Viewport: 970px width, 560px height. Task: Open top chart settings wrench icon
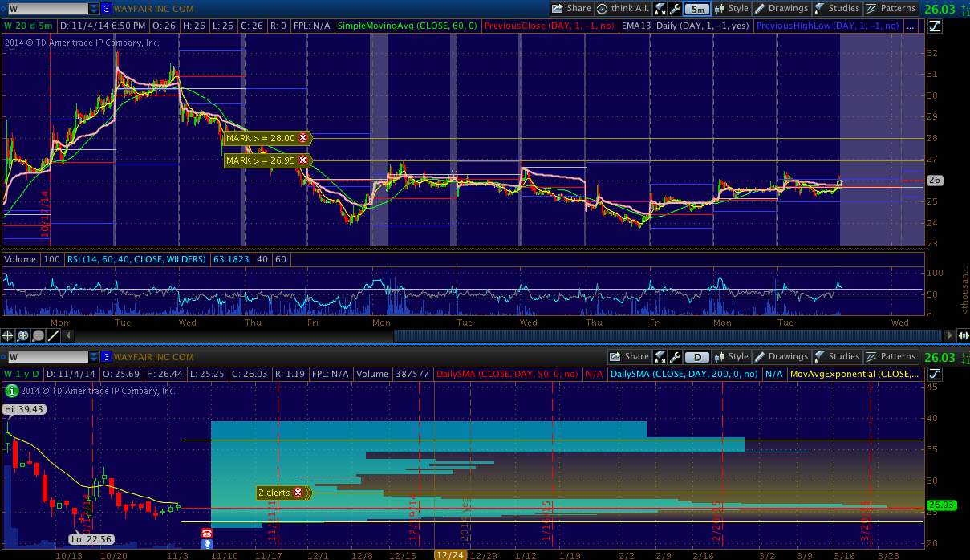point(675,9)
